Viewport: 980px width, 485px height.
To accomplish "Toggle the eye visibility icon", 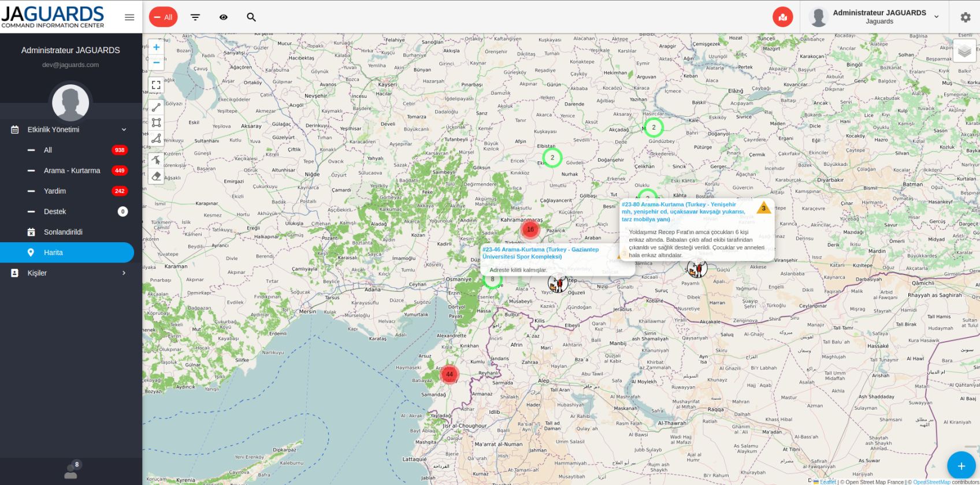I will tap(224, 17).
